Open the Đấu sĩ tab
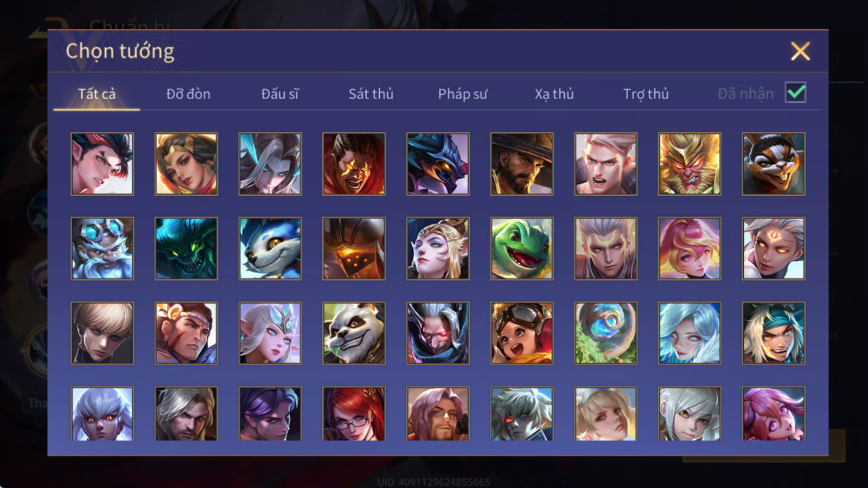Screen dimensions: 868x488 point(280,94)
